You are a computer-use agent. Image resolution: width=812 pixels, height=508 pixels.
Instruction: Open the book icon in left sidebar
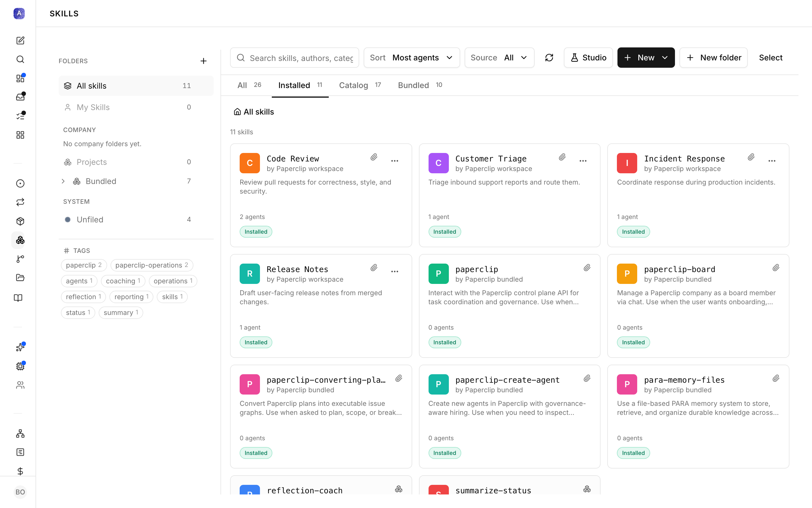coord(18,298)
